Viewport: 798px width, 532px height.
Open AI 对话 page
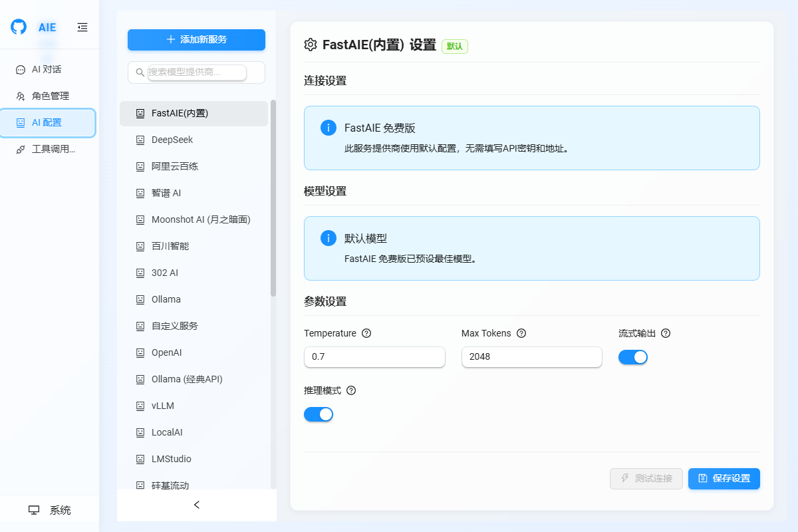click(x=48, y=69)
